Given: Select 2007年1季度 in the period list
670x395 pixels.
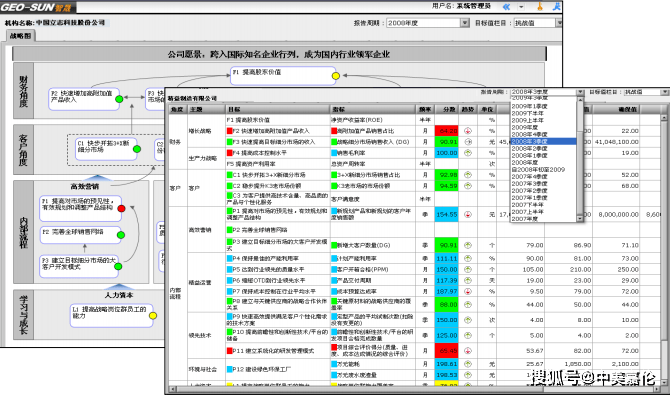Looking at the screenshot, I should coord(529,198).
